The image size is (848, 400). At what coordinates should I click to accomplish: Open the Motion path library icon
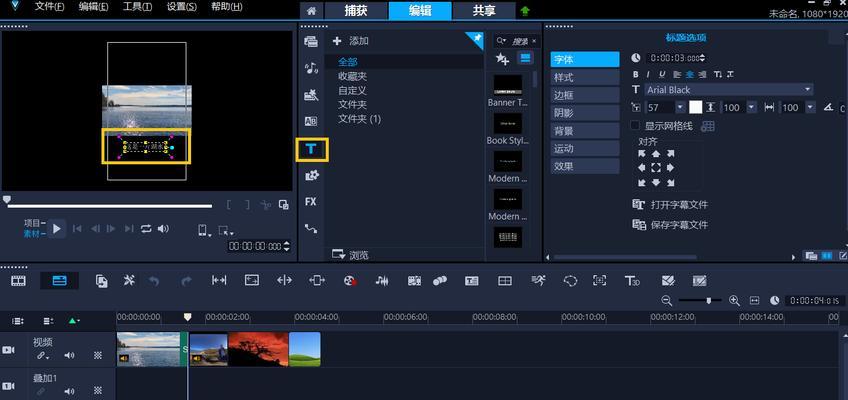(x=311, y=229)
